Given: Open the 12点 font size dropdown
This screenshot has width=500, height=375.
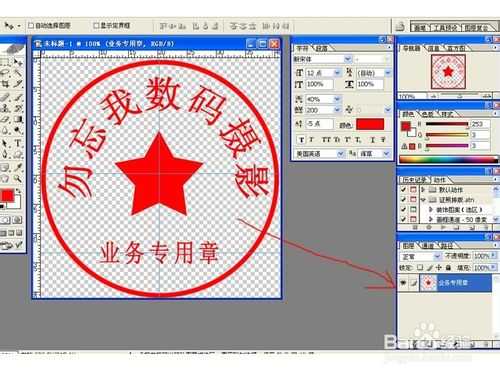Looking at the screenshot, I should 337,72.
